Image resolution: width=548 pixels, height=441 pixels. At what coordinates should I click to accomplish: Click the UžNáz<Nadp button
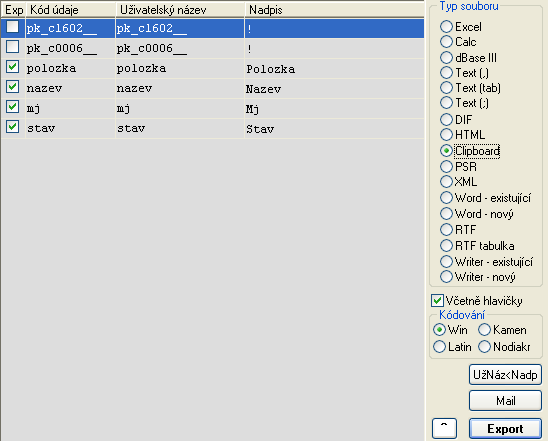(505, 375)
